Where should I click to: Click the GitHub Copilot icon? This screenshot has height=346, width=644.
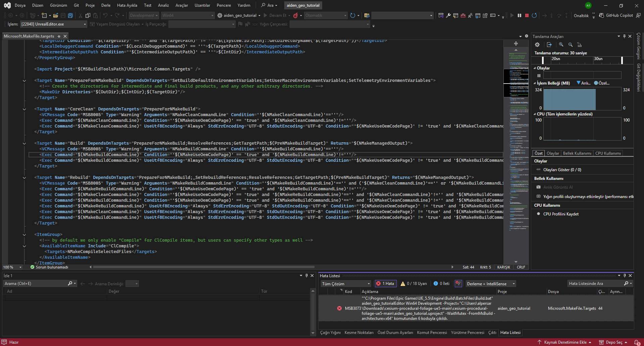602,15
